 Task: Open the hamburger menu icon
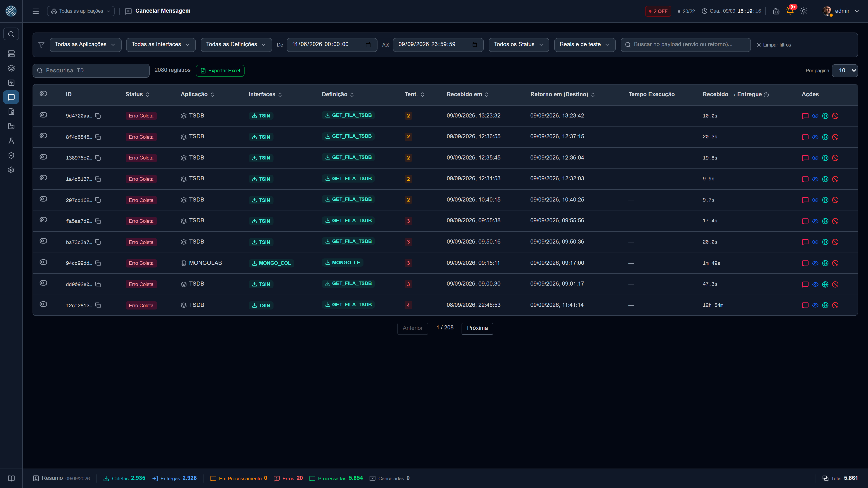click(36, 11)
